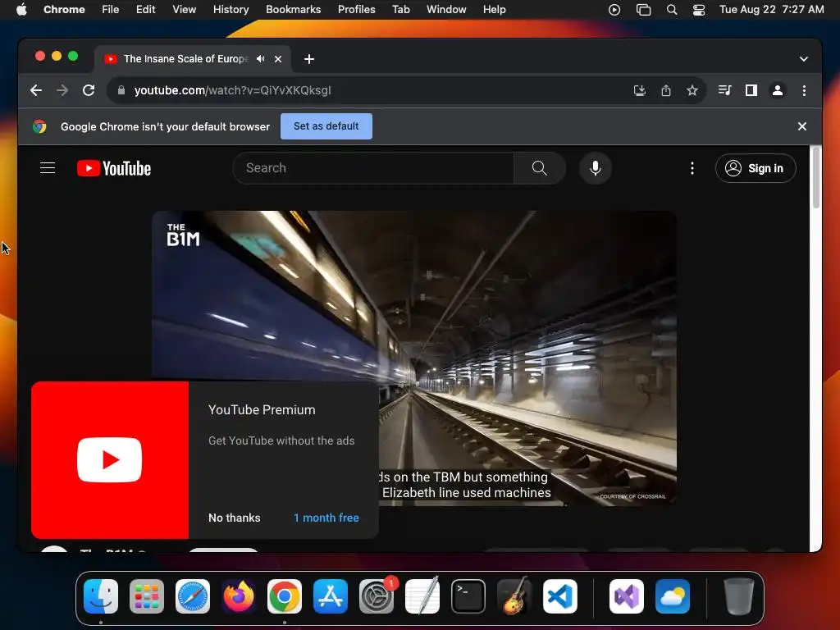Click Chrome icon in the Dock
840x630 pixels.
pyautogui.click(x=285, y=596)
